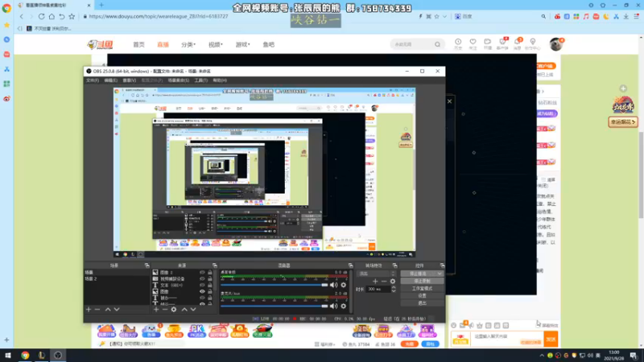Pop out the Sources dock panel
The height and width of the screenshot is (362, 644).
tap(214, 265)
